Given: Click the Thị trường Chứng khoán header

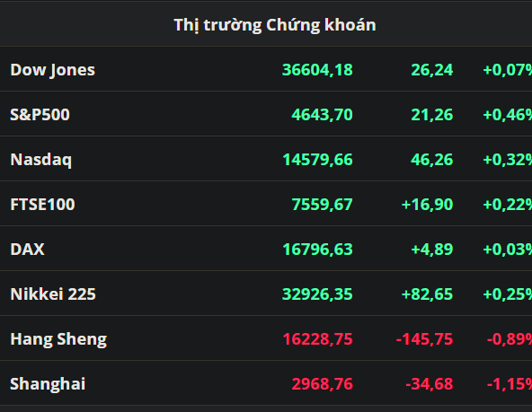Looking at the screenshot, I should [x=275, y=25].
